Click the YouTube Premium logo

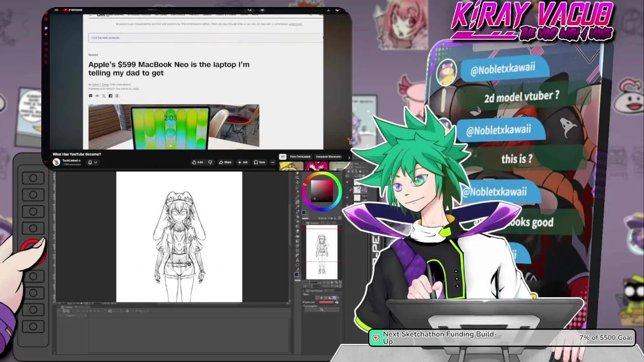coord(72,10)
